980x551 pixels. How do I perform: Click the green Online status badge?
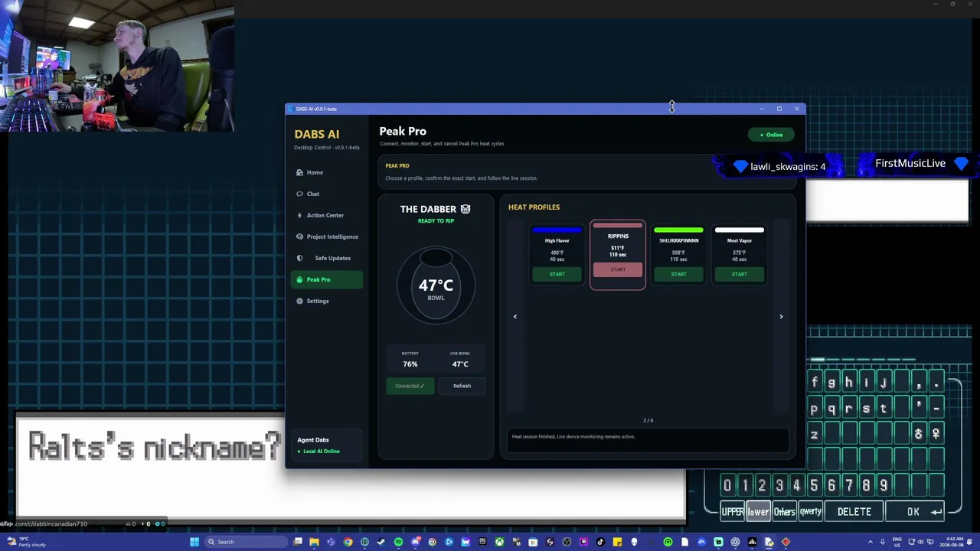[771, 135]
